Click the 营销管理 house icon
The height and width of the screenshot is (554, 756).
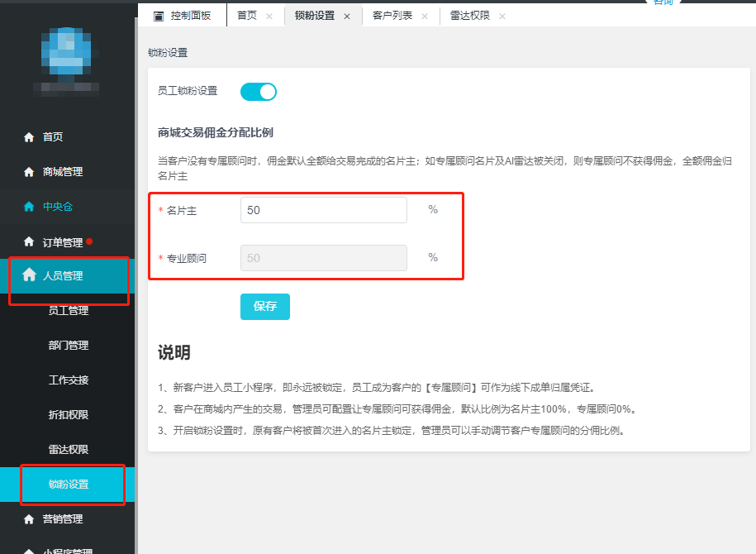pyautogui.click(x=29, y=519)
